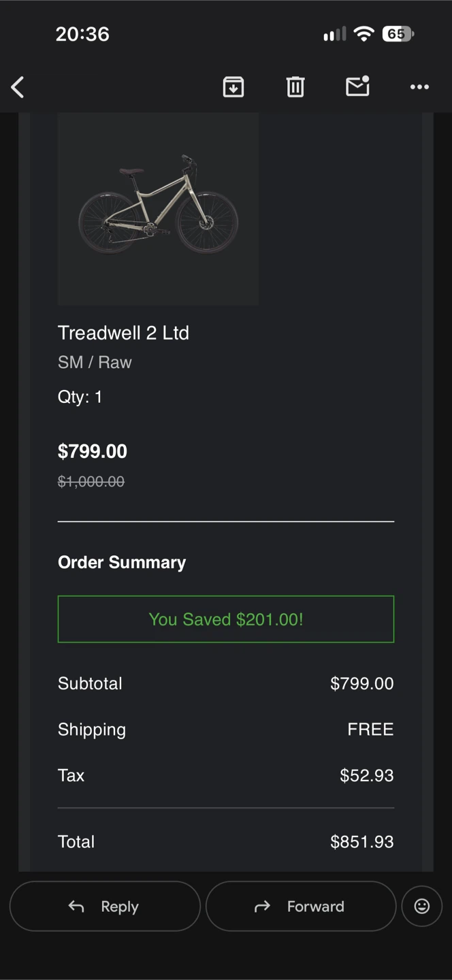Delete the email using the trash icon
This screenshot has width=452, height=980.
click(x=295, y=87)
